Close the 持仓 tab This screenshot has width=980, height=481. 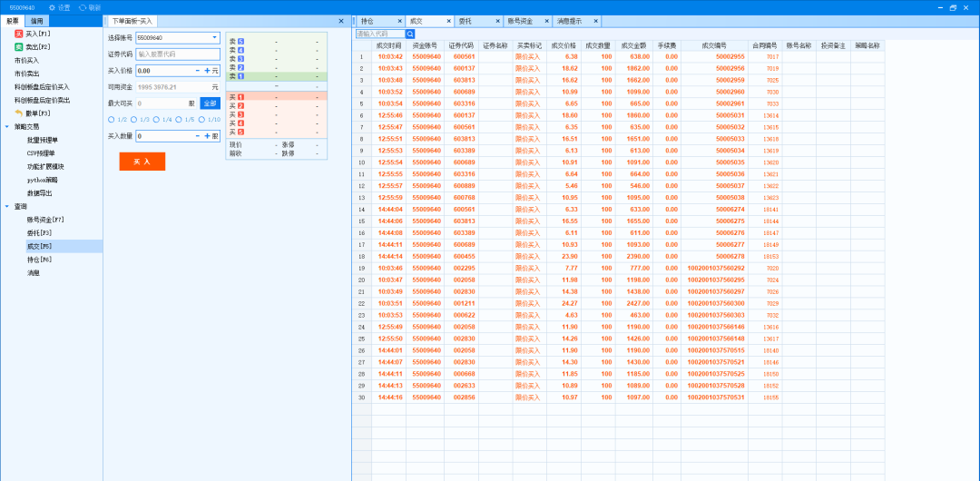coord(400,21)
